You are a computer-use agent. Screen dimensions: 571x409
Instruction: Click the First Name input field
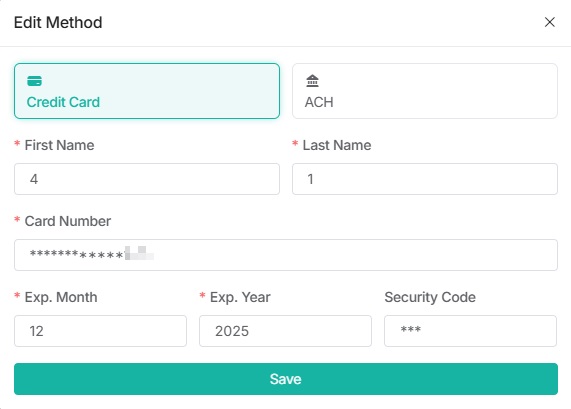(x=147, y=179)
